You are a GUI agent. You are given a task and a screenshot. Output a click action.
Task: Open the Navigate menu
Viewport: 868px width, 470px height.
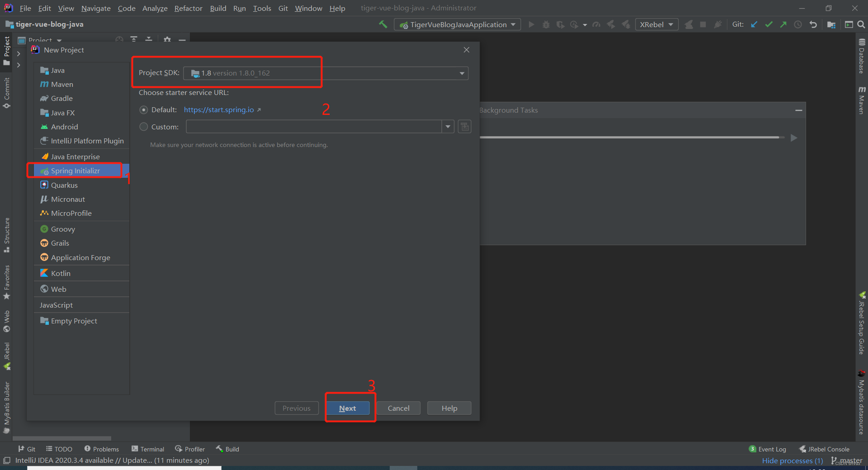pos(96,8)
